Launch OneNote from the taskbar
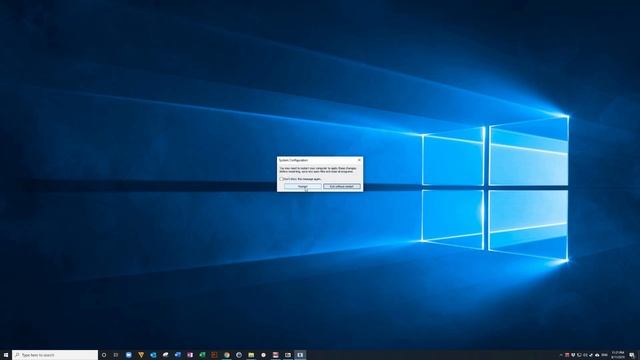 pyautogui.click(x=190, y=355)
